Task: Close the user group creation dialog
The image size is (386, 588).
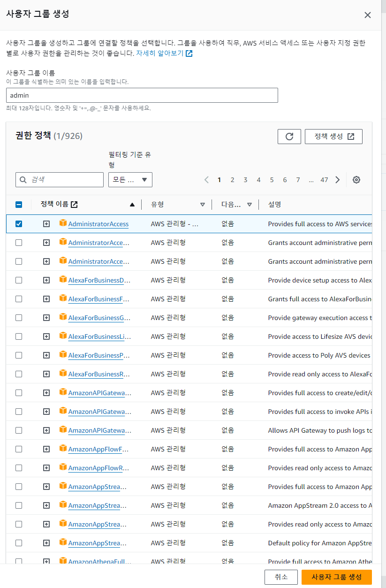Action: pyautogui.click(x=368, y=15)
